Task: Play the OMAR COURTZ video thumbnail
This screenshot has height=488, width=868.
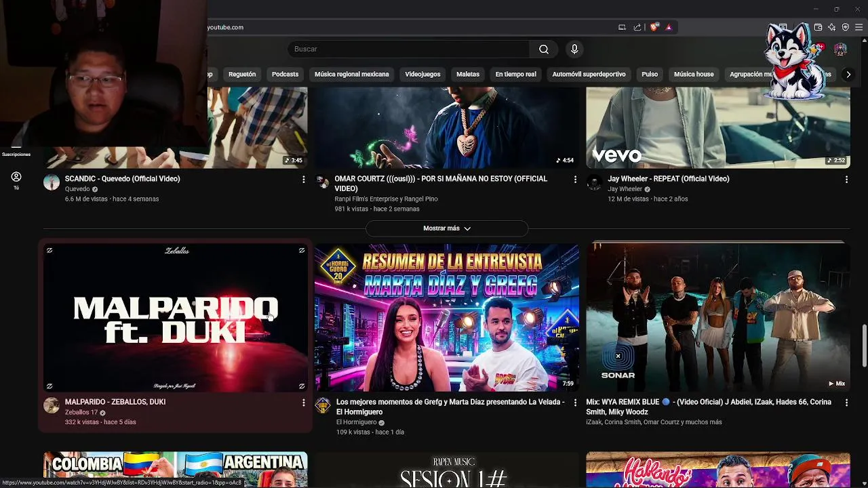Action: [x=447, y=127]
